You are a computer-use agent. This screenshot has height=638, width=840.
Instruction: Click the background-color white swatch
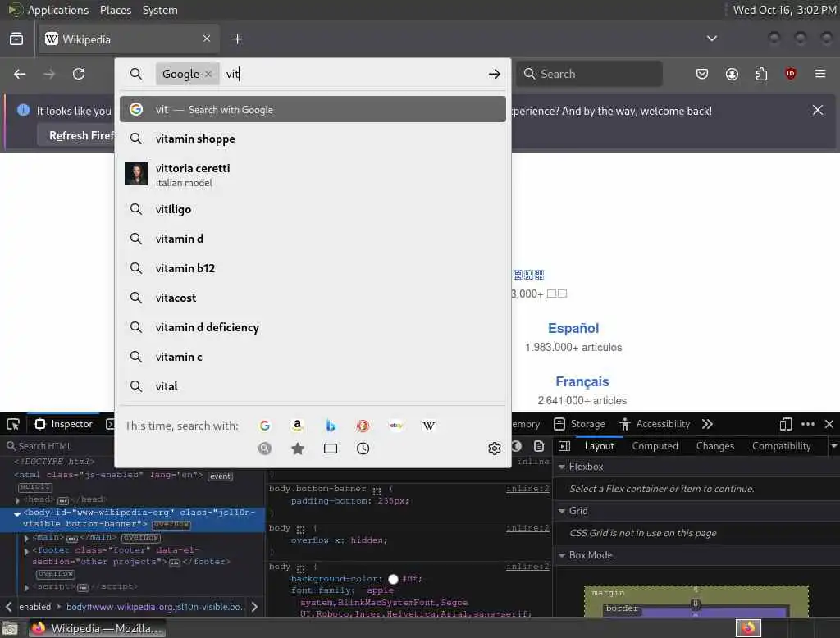(393, 579)
